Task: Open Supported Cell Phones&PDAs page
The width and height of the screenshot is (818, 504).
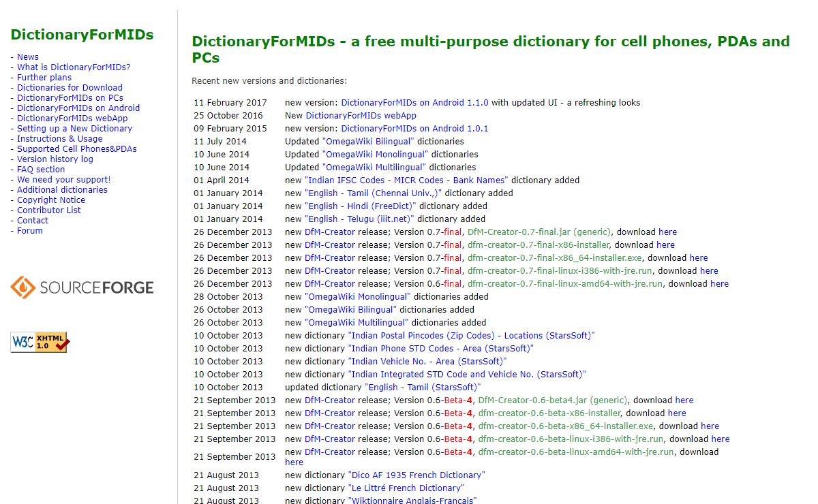Action: pos(77,149)
